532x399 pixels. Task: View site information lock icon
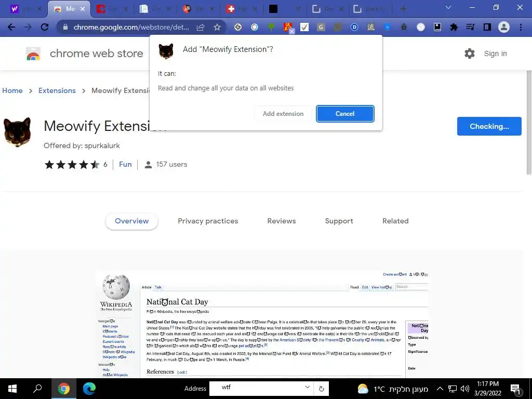tap(65, 27)
